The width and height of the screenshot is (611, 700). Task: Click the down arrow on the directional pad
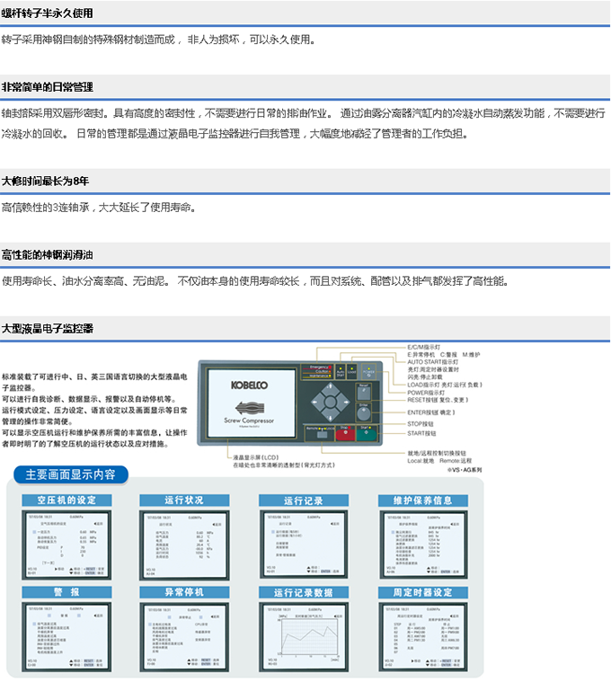click(x=331, y=416)
